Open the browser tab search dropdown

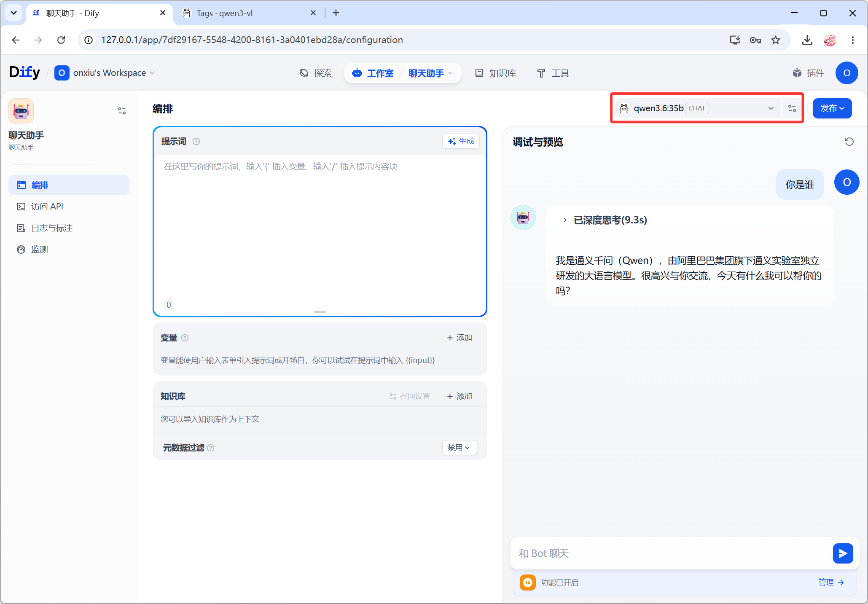click(14, 13)
